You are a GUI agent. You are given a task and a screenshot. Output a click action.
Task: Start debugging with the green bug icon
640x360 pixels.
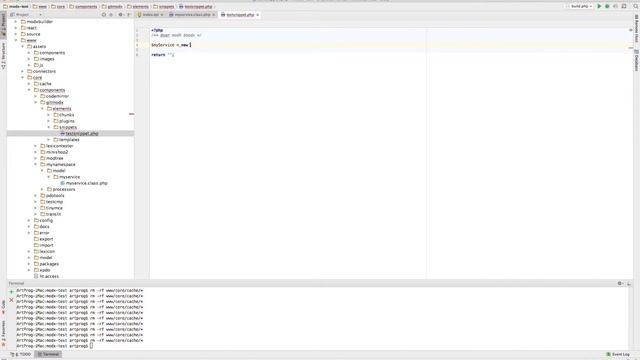[x=607, y=6]
